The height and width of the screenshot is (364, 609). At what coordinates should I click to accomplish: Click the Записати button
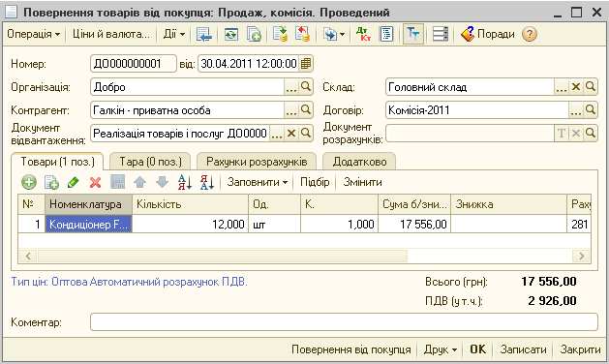523,349
